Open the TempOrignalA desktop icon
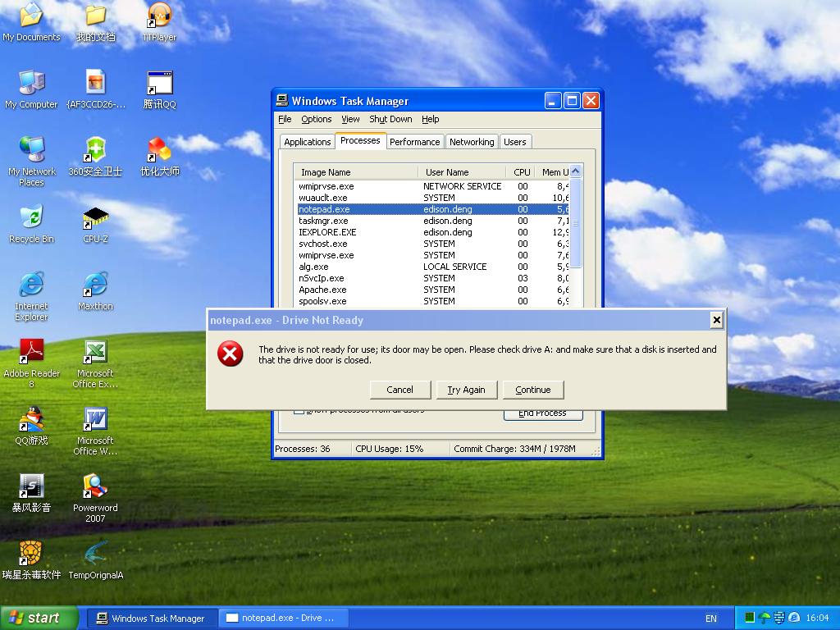The image size is (840, 630). [x=95, y=561]
